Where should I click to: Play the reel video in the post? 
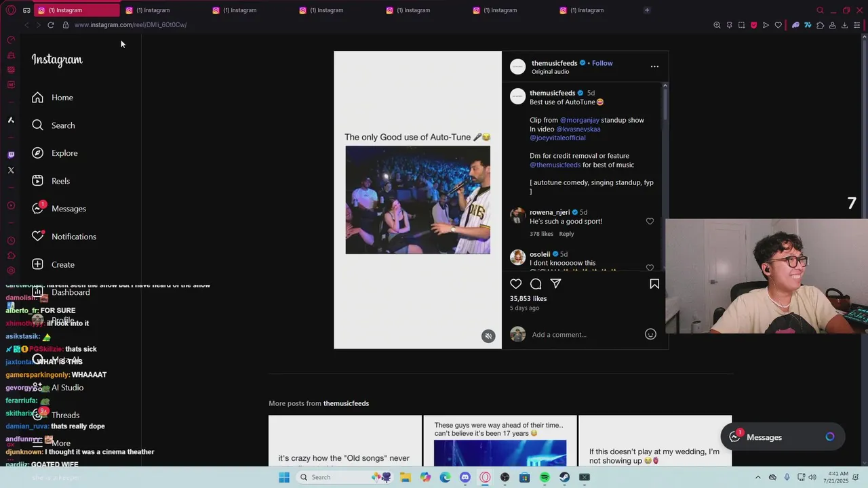coord(418,200)
